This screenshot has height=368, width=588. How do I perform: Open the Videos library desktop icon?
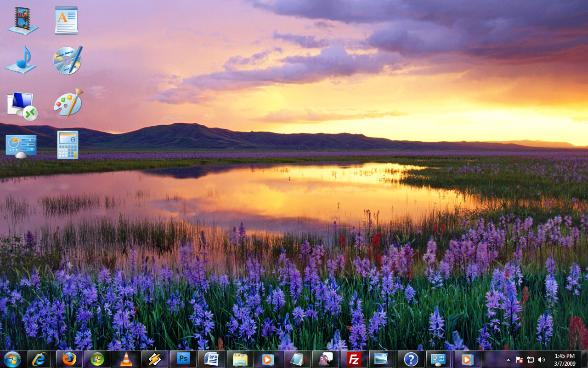[x=22, y=21]
